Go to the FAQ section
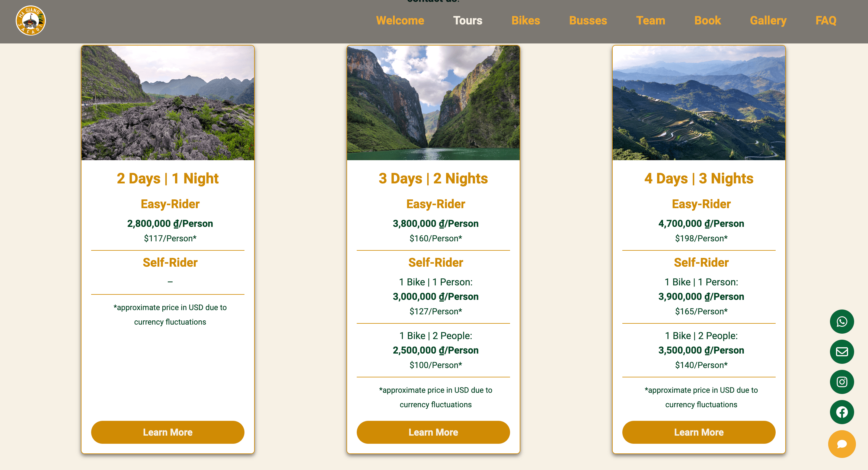This screenshot has width=868, height=470. tap(825, 21)
